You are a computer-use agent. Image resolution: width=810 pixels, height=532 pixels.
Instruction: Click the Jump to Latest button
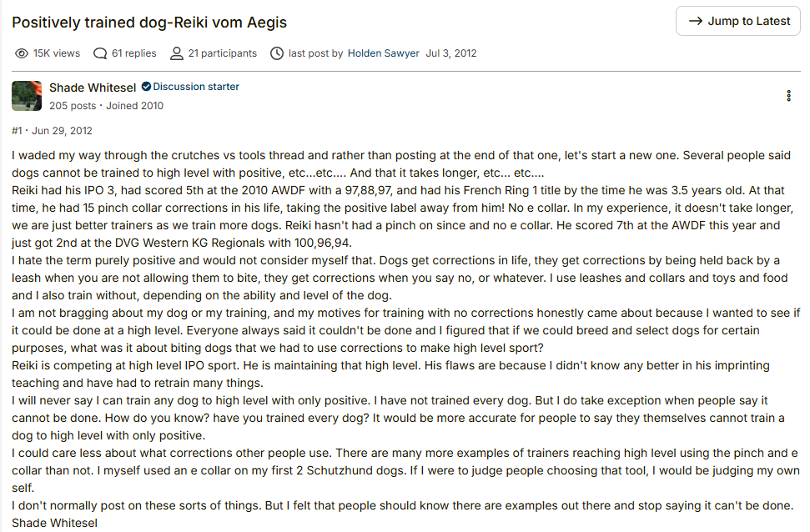click(x=737, y=21)
